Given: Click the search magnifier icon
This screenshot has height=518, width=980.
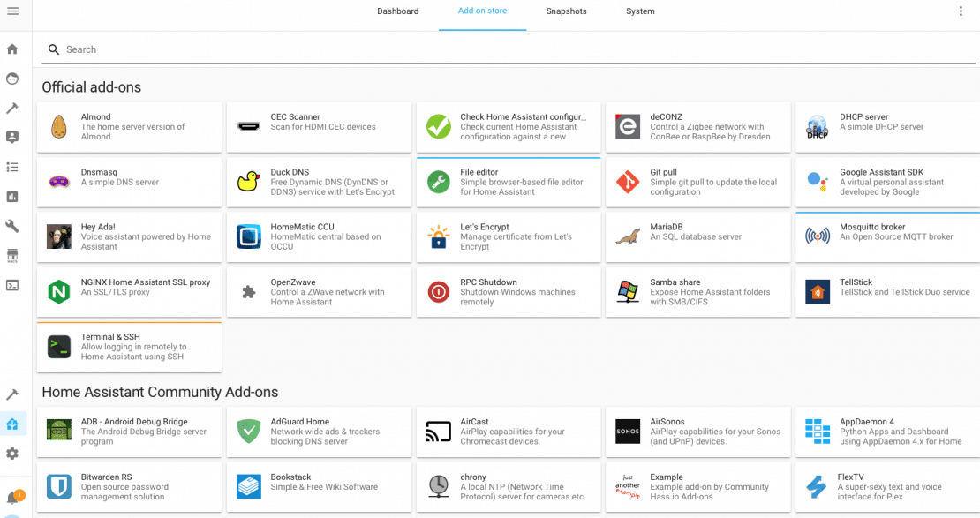Looking at the screenshot, I should 54,49.
